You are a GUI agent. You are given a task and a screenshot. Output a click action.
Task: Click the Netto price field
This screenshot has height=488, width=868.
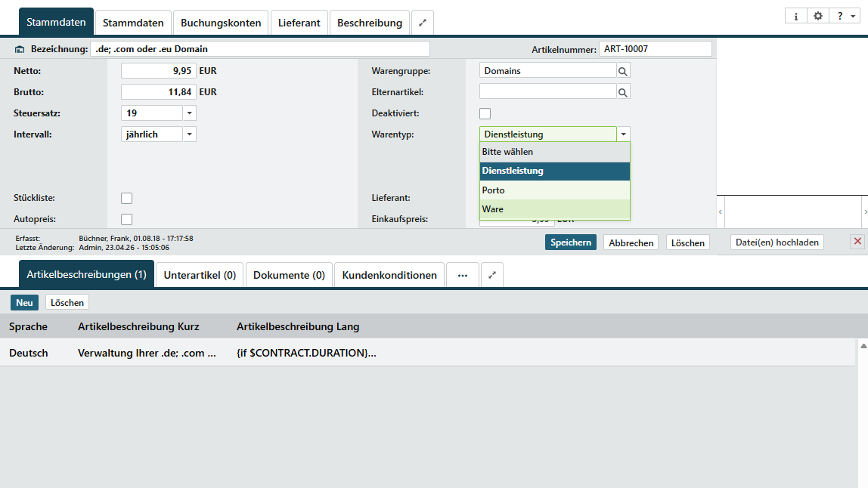[158, 71]
